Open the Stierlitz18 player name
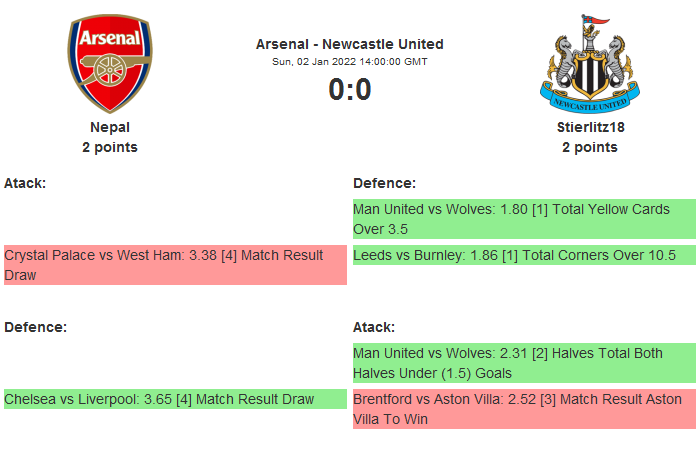700x460 pixels. pos(589,127)
